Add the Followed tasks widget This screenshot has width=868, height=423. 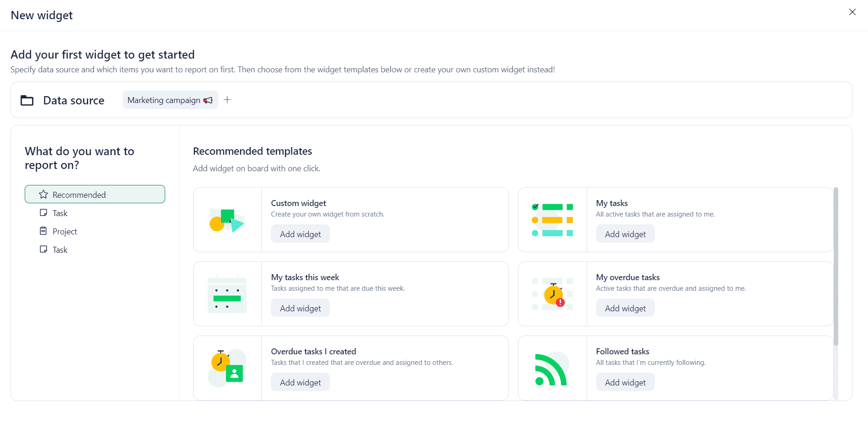pyautogui.click(x=625, y=382)
